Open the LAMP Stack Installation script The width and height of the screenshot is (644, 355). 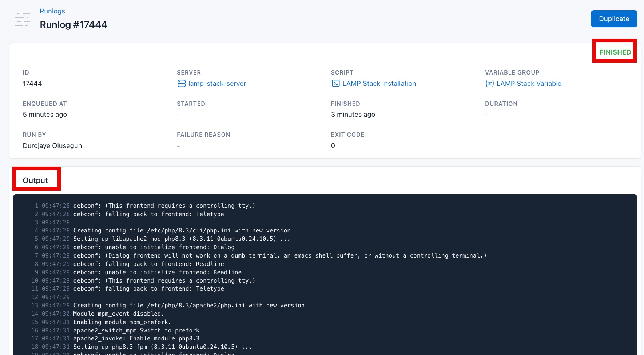click(x=379, y=83)
